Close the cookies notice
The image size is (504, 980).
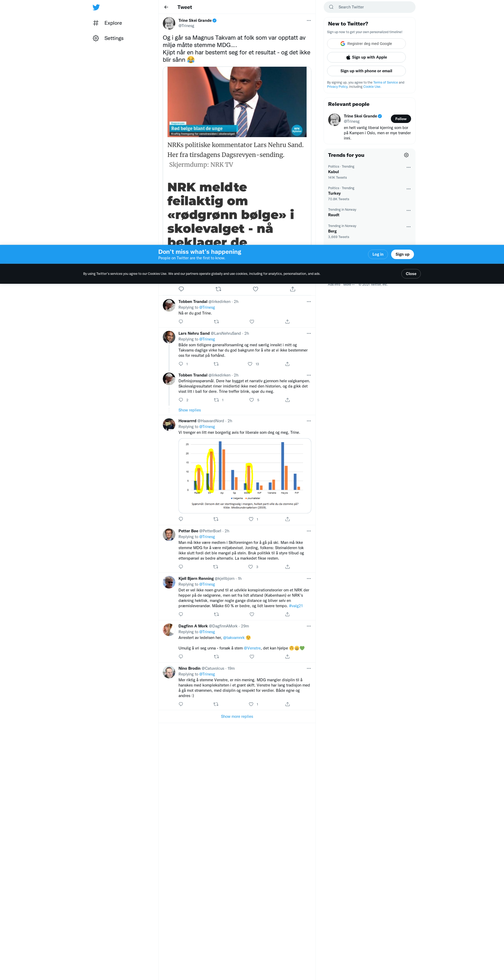pos(411,274)
